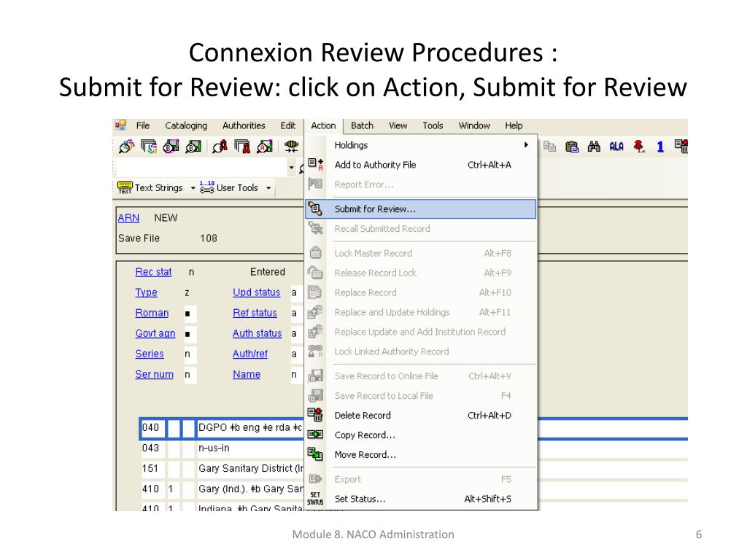Viewport: 747px width, 560px height.
Task: Click the 043 n-us-in field text
Action: pos(214,448)
